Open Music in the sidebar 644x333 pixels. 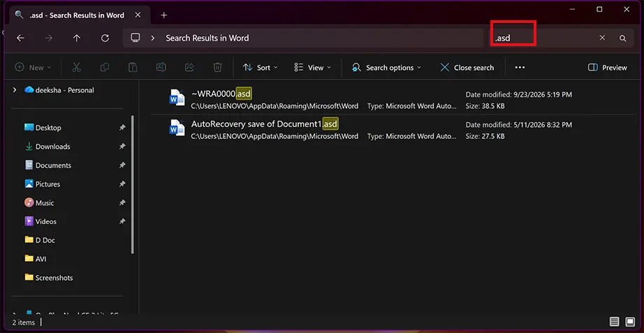(39, 203)
